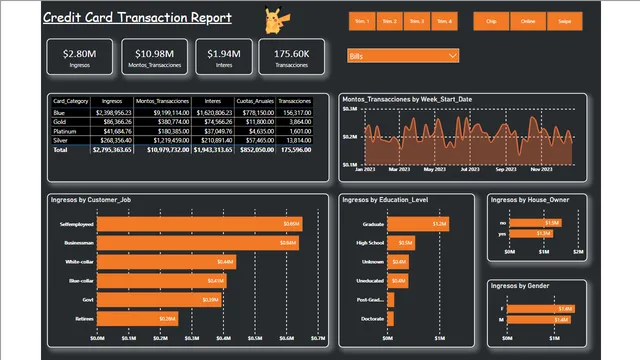Click the Ingresos by Gender chart title
The width and height of the screenshot is (640, 360).
520,286
